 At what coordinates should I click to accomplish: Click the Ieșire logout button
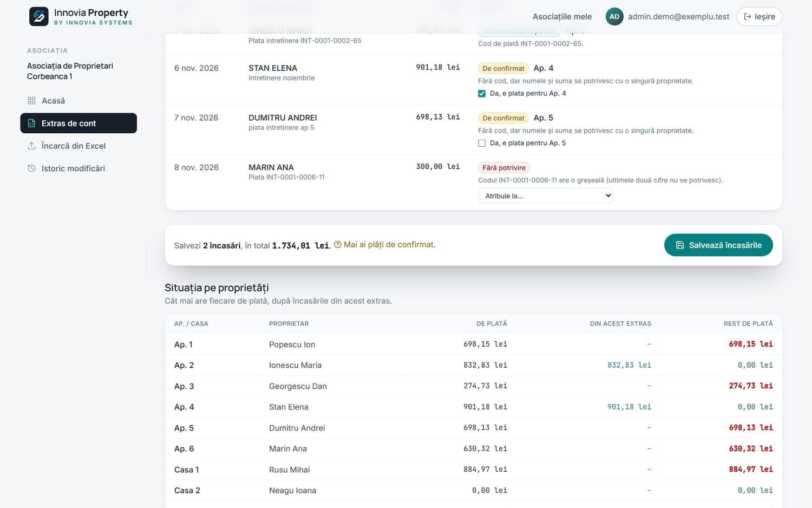tap(759, 17)
